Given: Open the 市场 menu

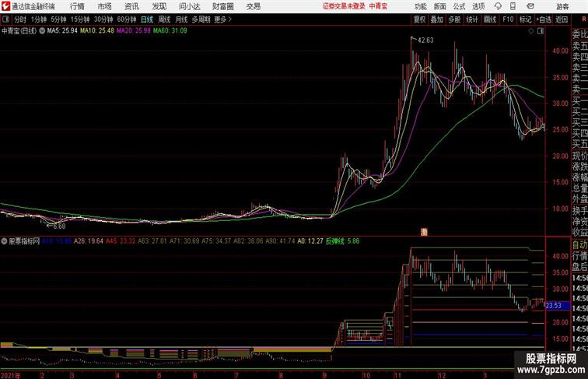Looking at the screenshot, I should click(x=105, y=6).
